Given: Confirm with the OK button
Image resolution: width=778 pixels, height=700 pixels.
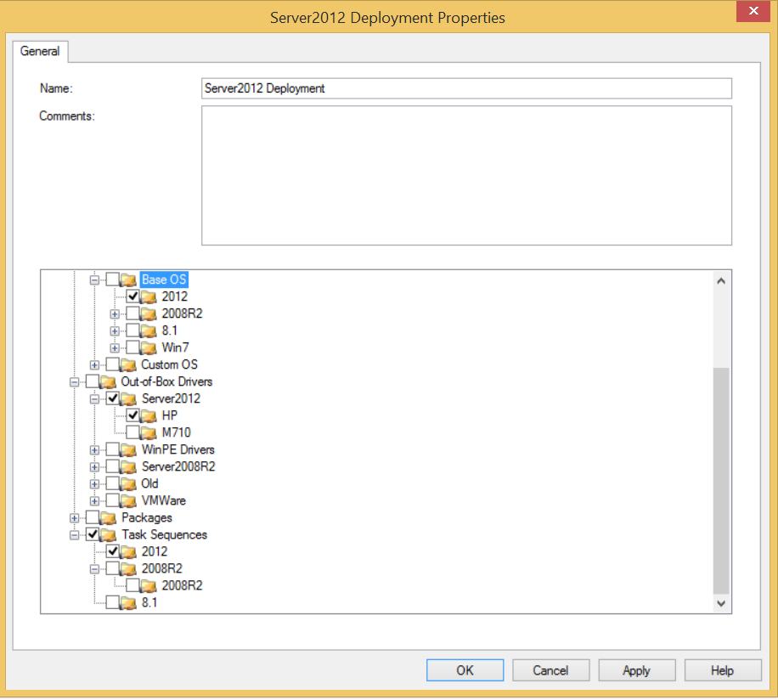Looking at the screenshot, I should pos(465,670).
